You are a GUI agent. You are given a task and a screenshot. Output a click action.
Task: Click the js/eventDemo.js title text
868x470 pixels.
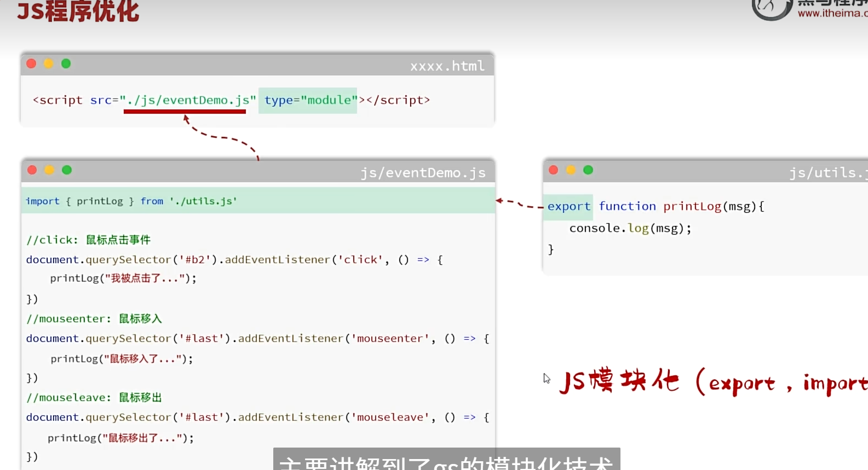click(423, 173)
